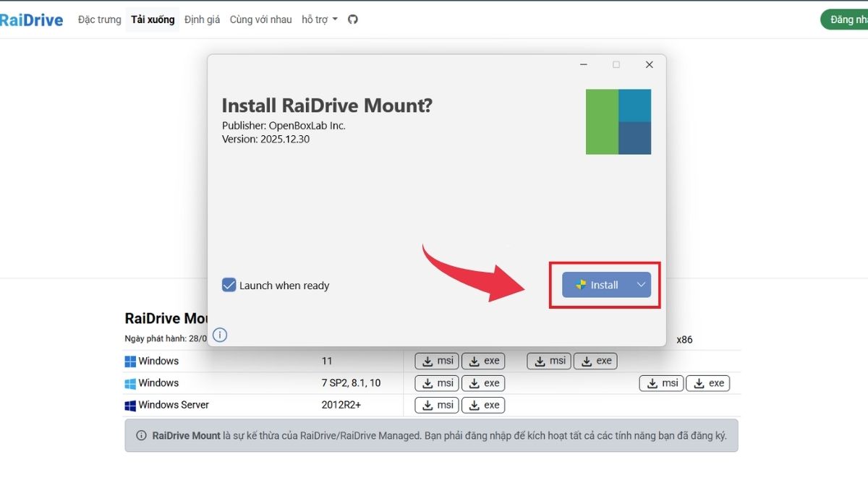This screenshot has height=488, width=868.
Task: Download x86 exe for Windows 7 SP2 row
Action: [707, 383]
